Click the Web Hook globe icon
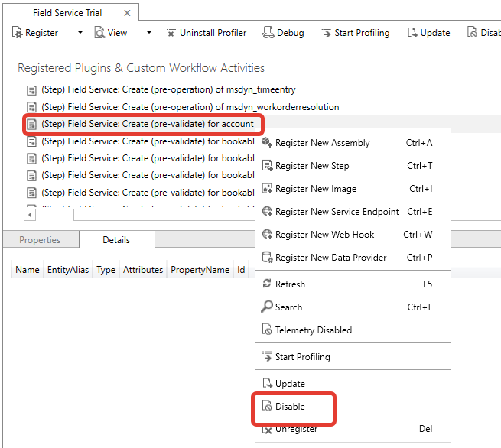This screenshot has width=501, height=448. [267, 235]
